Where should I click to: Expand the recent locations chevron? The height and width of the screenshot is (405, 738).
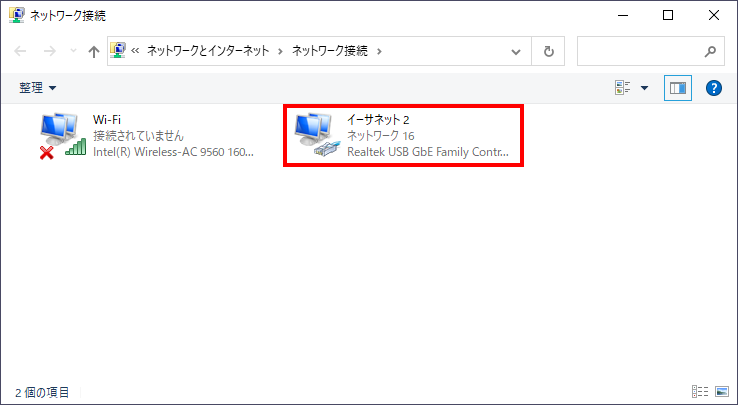[x=71, y=51]
